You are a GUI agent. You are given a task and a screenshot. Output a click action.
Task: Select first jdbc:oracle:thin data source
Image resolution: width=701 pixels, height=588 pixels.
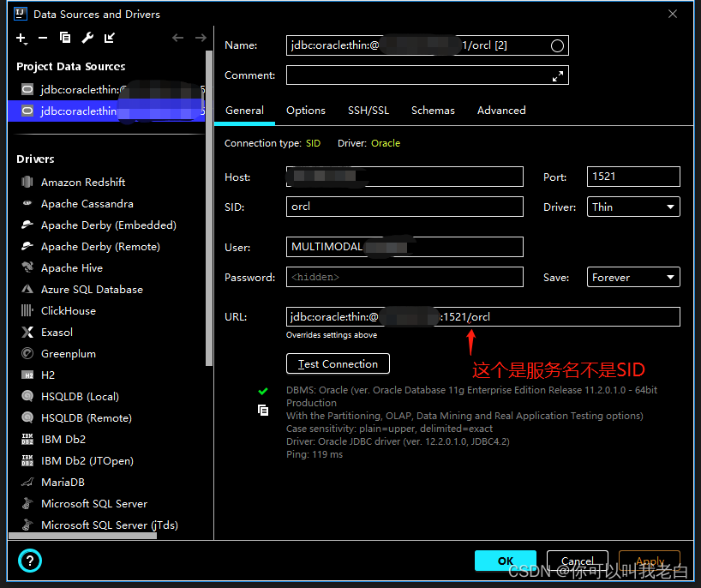[x=106, y=90]
